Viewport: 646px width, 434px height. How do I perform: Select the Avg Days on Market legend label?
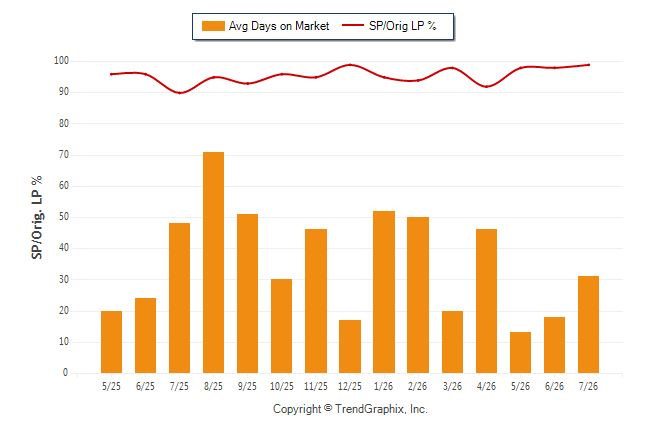click(279, 26)
